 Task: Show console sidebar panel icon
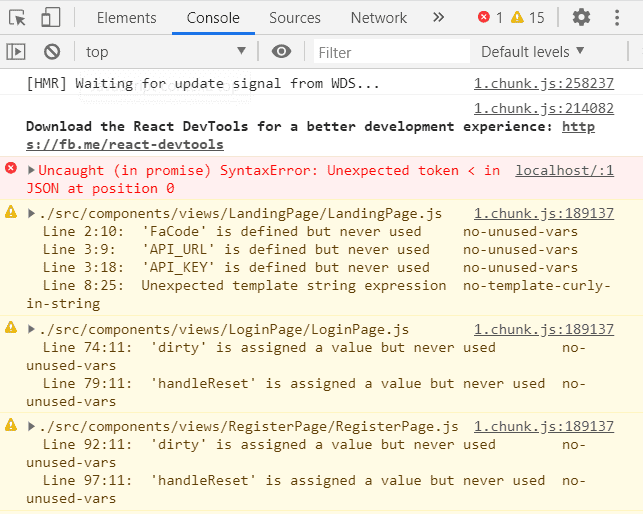(16, 52)
